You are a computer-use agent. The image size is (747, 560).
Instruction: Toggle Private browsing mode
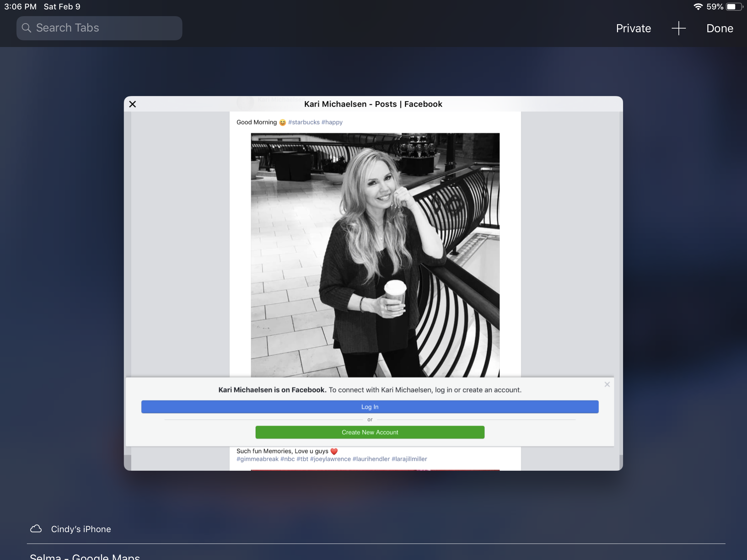(633, 28)
